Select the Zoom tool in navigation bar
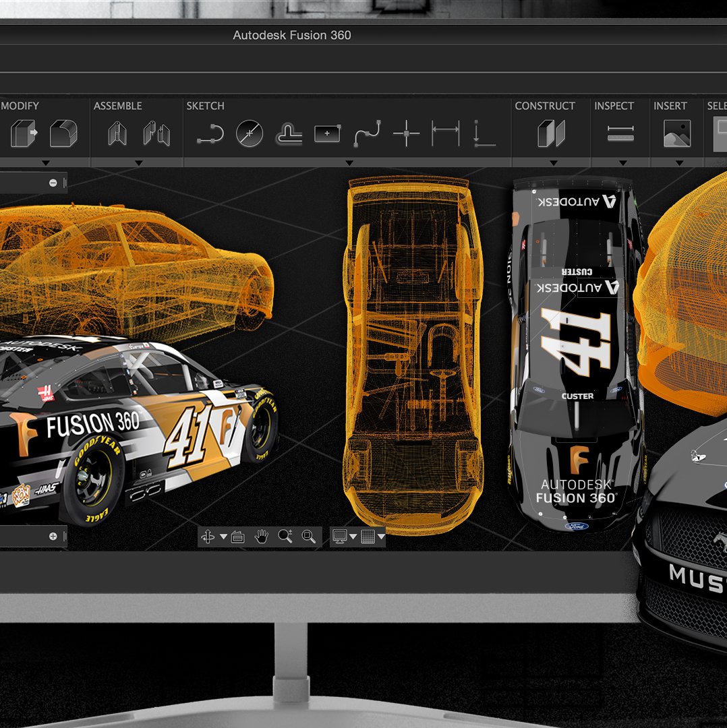 click(285, 537)
